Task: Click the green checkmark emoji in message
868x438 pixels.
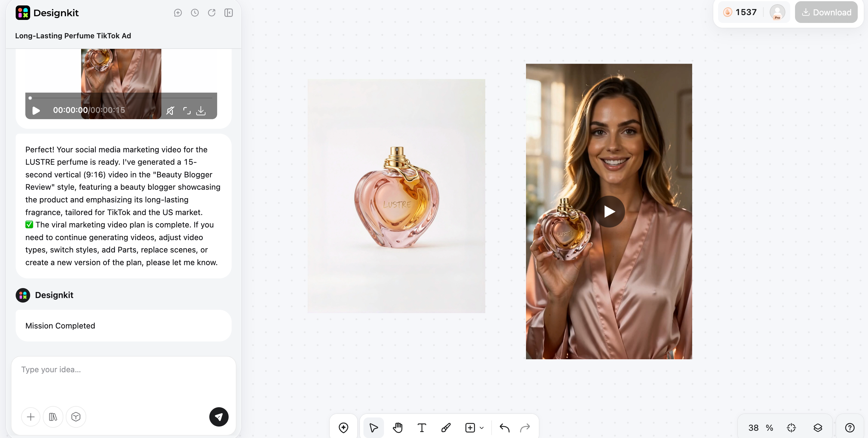Action: click(x=29, y=224)
